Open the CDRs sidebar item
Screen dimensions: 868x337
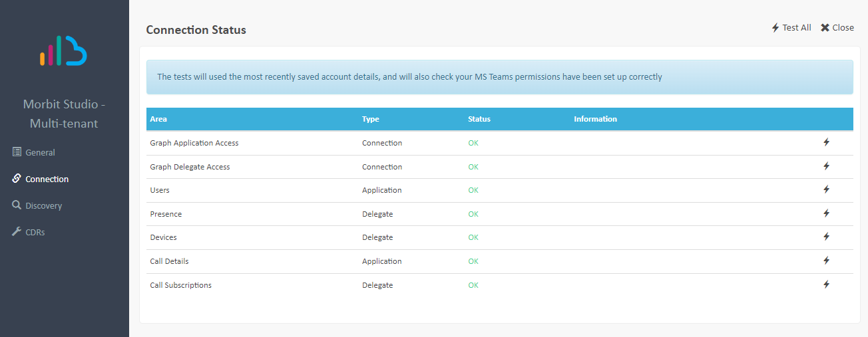35,232
